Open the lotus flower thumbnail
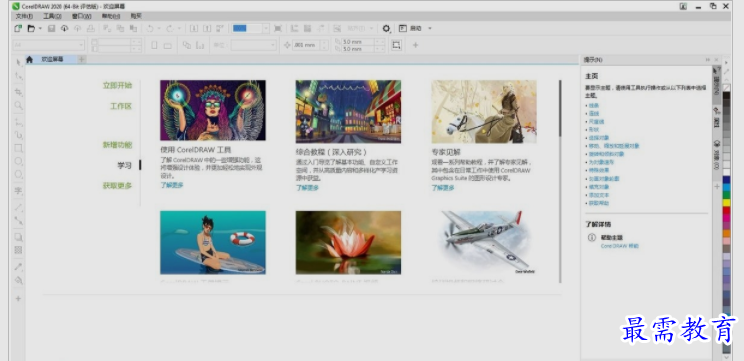744x361 pixels. pyautogui.click(x=348, y=242)
